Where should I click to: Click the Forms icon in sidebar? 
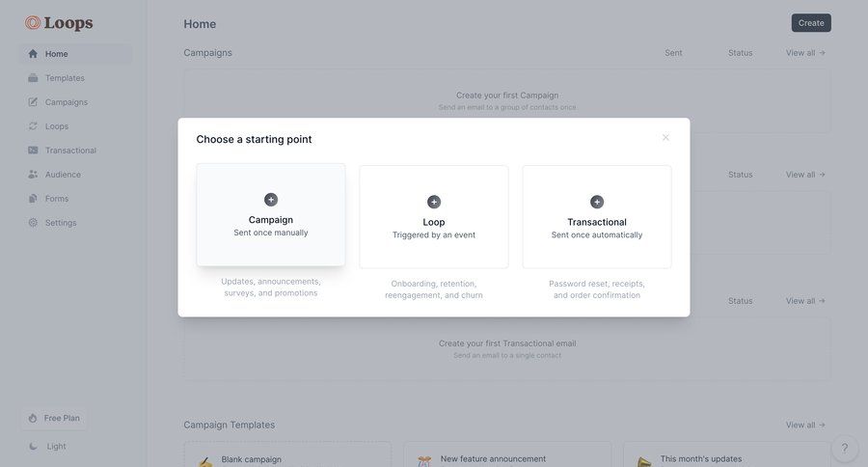pos(33,199)
